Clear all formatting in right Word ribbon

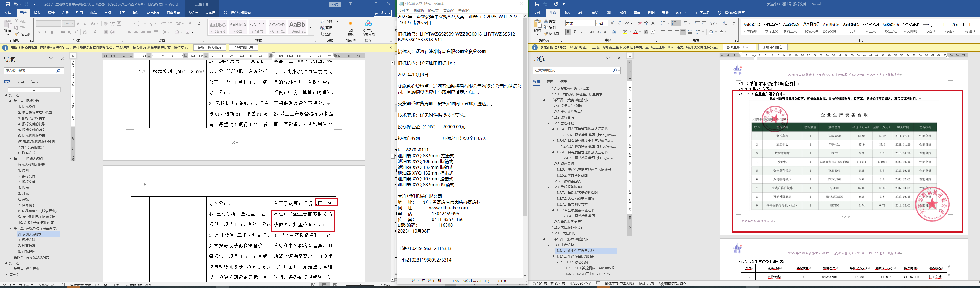click(640, 23)
